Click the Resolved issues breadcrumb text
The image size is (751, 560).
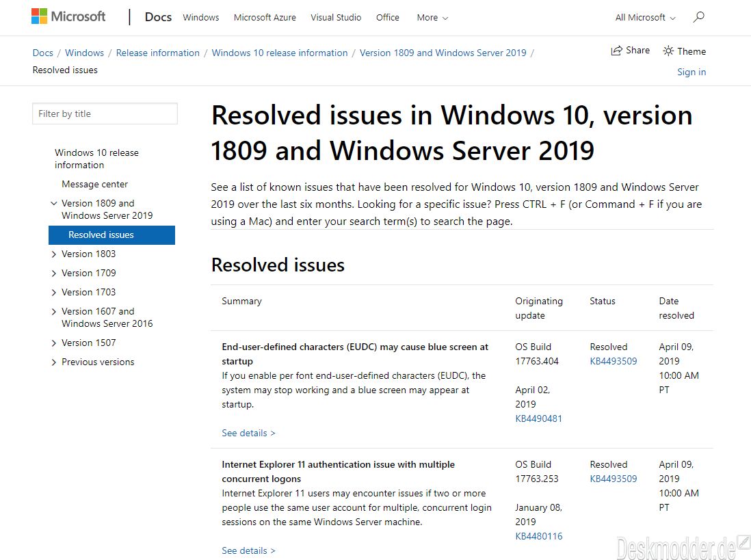(x=65, y=70)
